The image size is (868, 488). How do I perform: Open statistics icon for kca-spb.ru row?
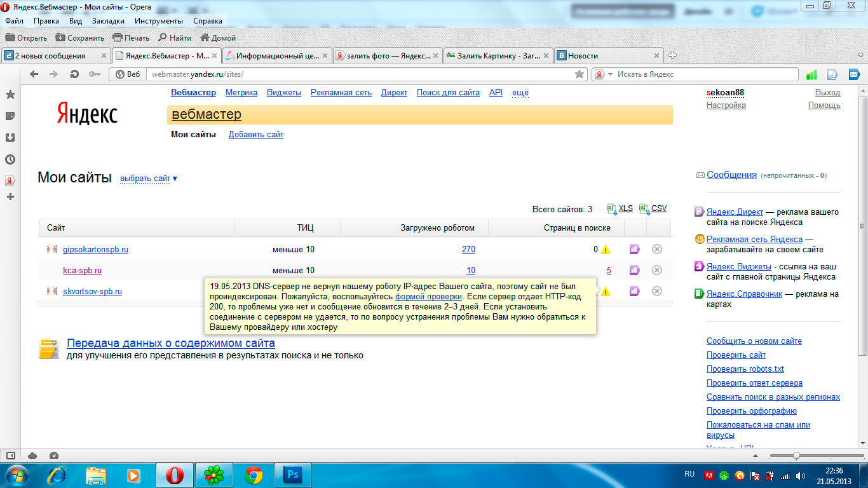(x=634, y=270)
